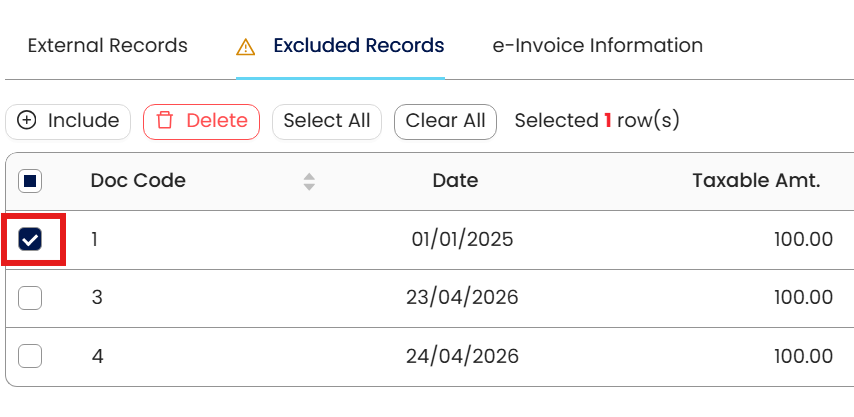
Task: Click the Include button label
Action: tap(83, 121)
